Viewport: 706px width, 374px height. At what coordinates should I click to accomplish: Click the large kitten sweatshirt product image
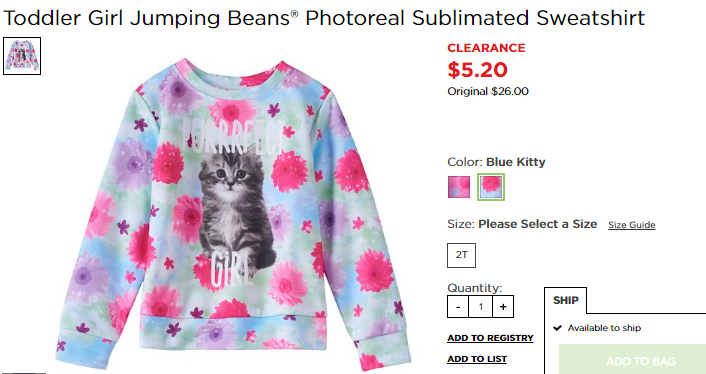[233, 214]
